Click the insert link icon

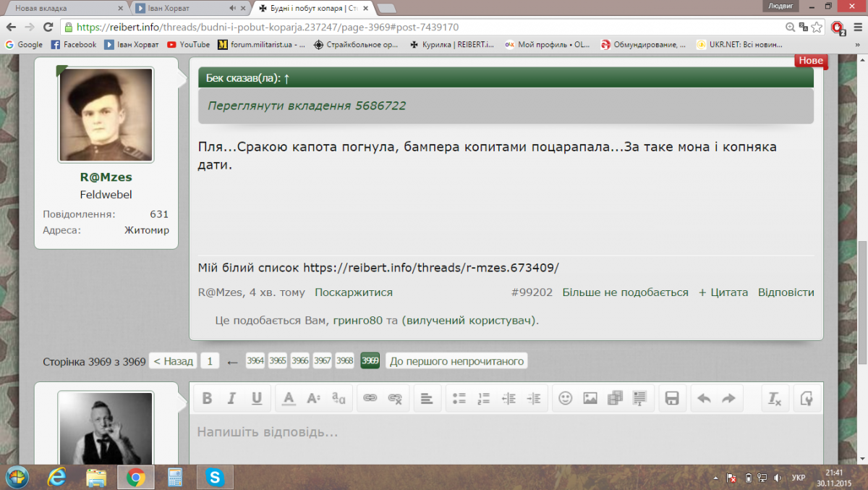(370, 398)
